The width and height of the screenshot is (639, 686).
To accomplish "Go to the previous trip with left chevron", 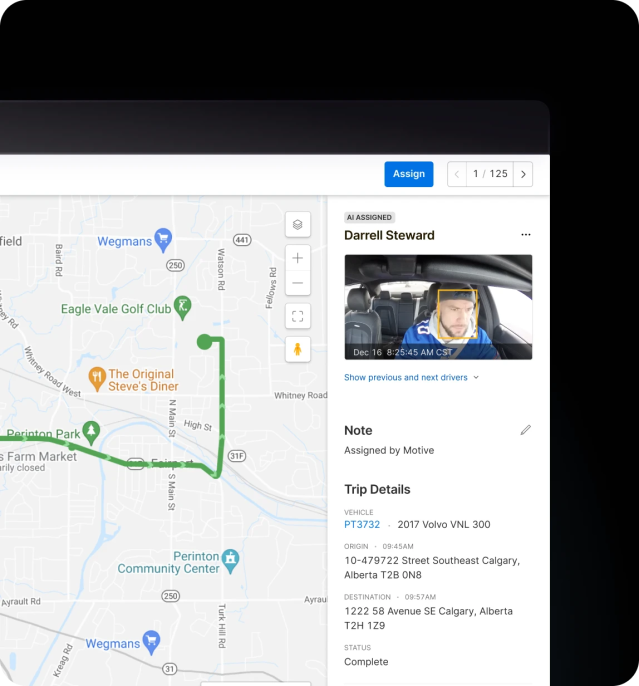I will [x=458, y=174].
